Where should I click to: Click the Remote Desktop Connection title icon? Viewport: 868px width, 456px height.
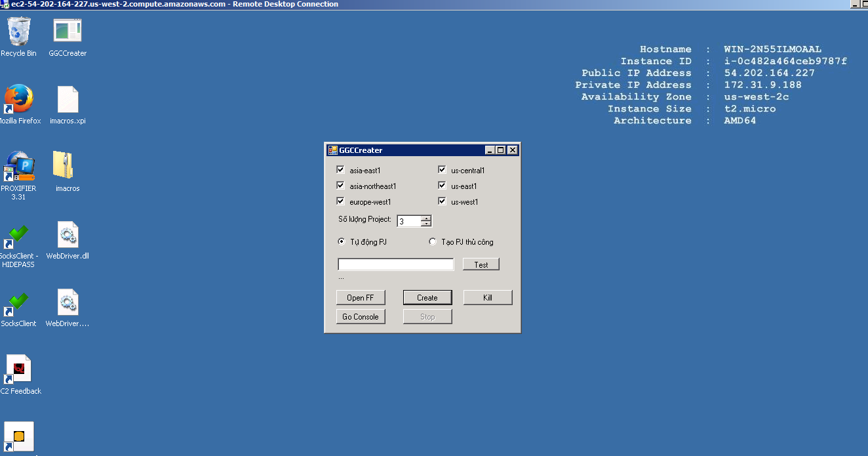pyautogui.click(x=5, y=4)
